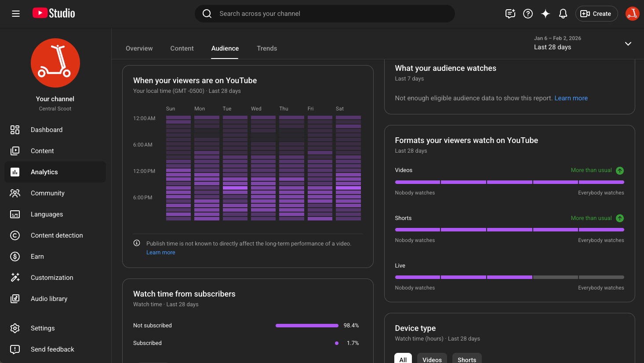Open YouTube Studio help
Image resolution: width=644 pixels, height=363 pixels.
(528, 14)
